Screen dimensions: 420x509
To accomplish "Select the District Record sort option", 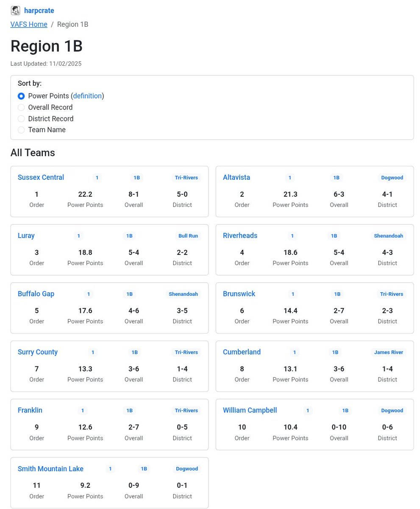I will click(21, 119).
